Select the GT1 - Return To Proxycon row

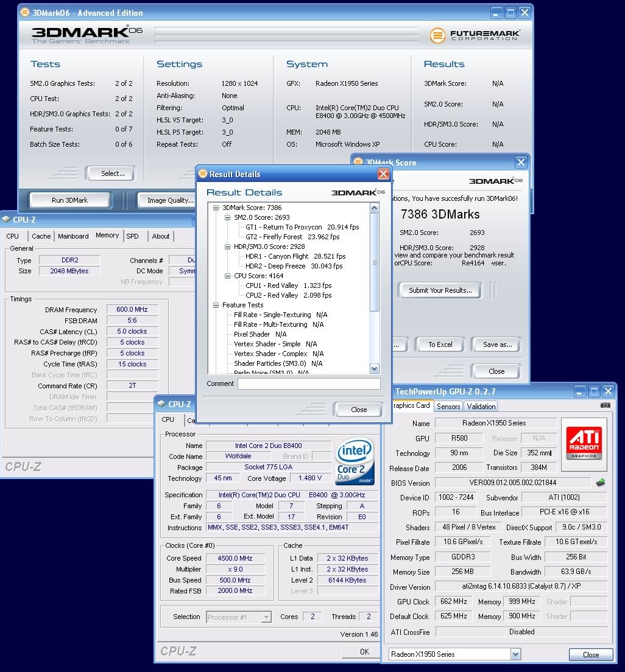[302, 227]
